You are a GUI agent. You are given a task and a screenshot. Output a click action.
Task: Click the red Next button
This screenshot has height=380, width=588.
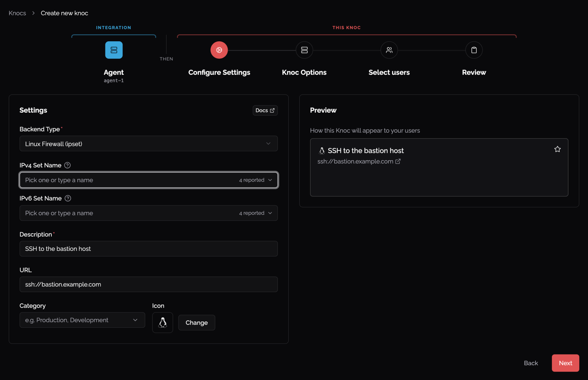(x=566, y=363)
